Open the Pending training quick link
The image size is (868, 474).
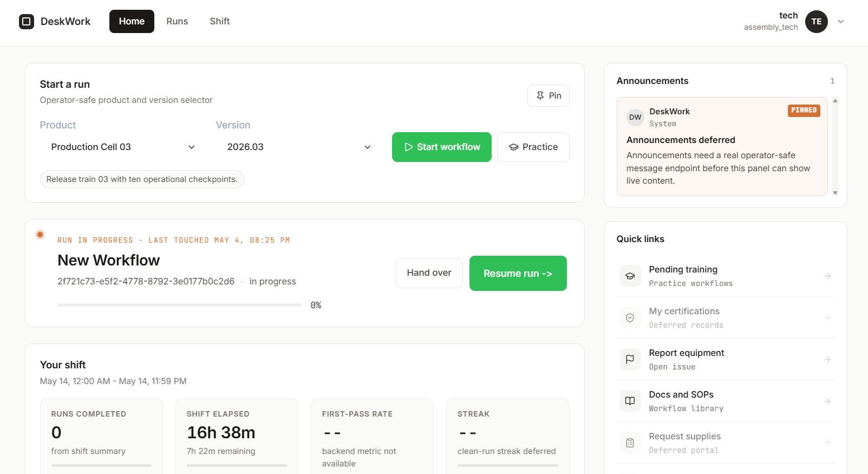726,276
